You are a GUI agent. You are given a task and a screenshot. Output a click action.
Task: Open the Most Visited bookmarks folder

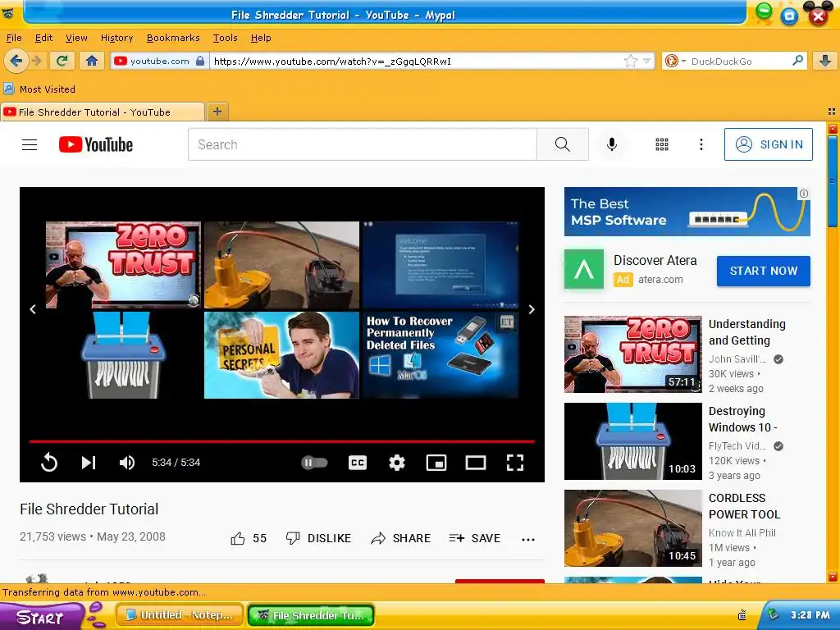pos(39,89)
